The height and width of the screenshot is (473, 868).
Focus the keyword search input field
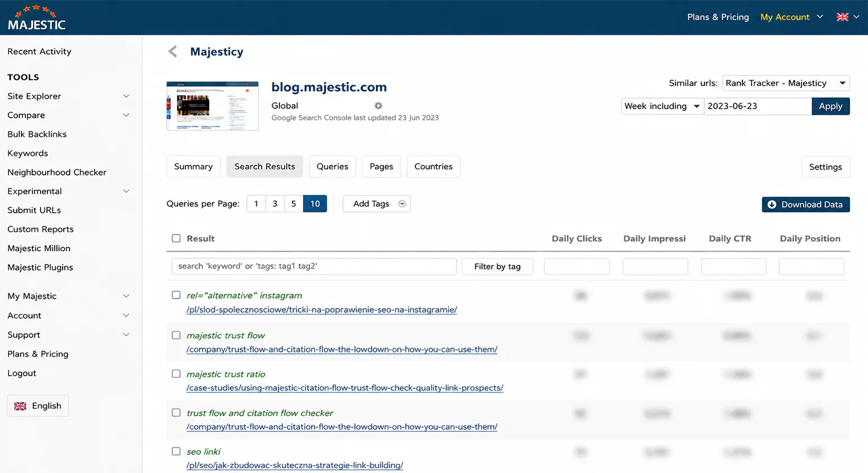pos(314,266)
